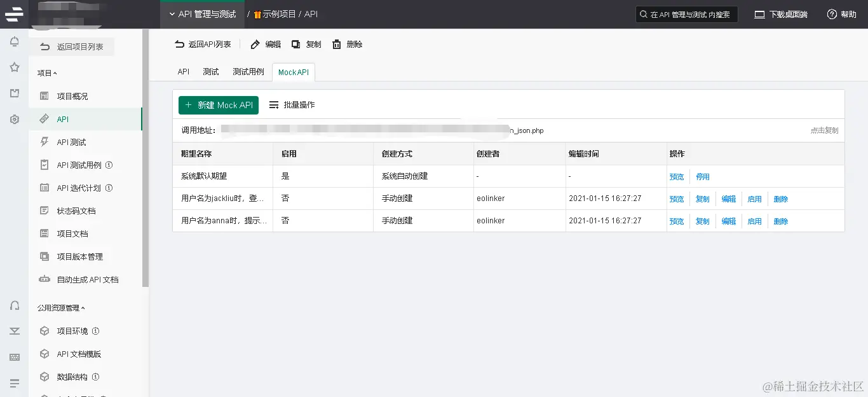Viewport: 868px width, 397px height.
Task: Click 停用 for 系统默认期望
Action: (x=703, y=177)
